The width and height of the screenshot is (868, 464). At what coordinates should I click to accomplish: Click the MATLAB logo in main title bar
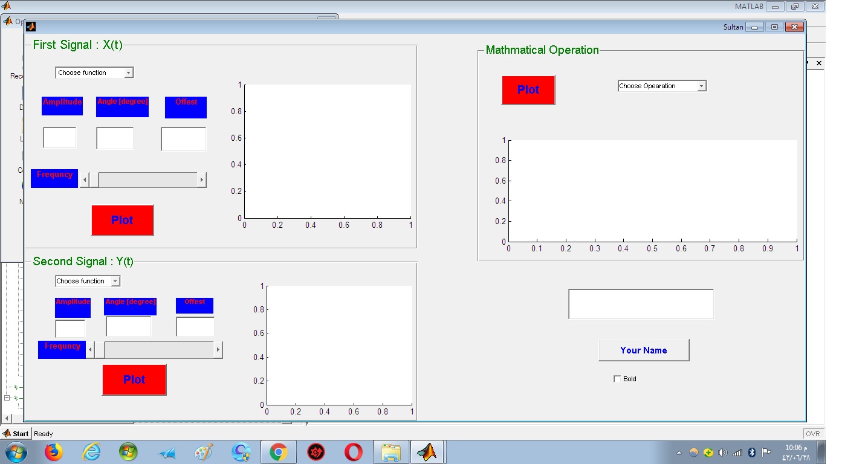tap(7, 6)
